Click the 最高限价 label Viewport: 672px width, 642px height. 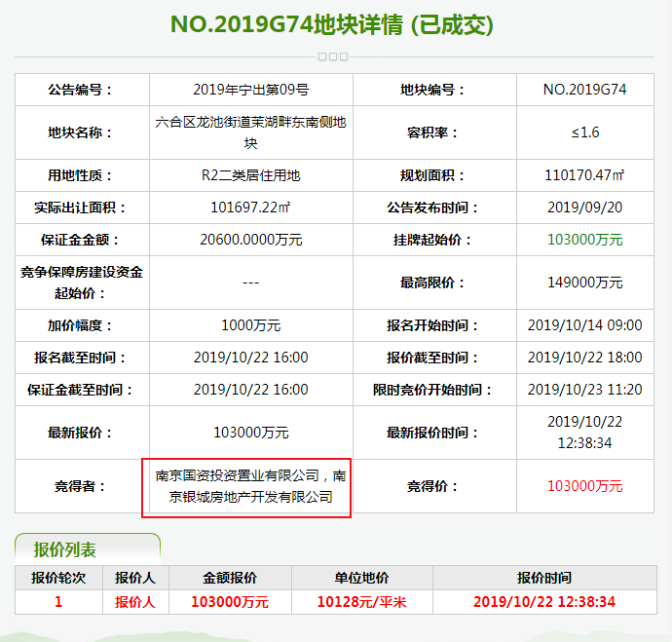[x=431, y=283]
